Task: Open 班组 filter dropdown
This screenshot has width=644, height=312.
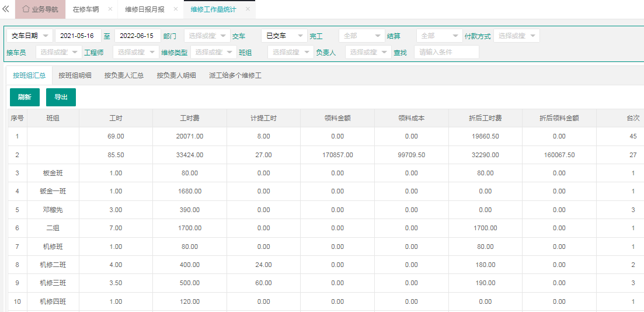Action: click(291, 52)
